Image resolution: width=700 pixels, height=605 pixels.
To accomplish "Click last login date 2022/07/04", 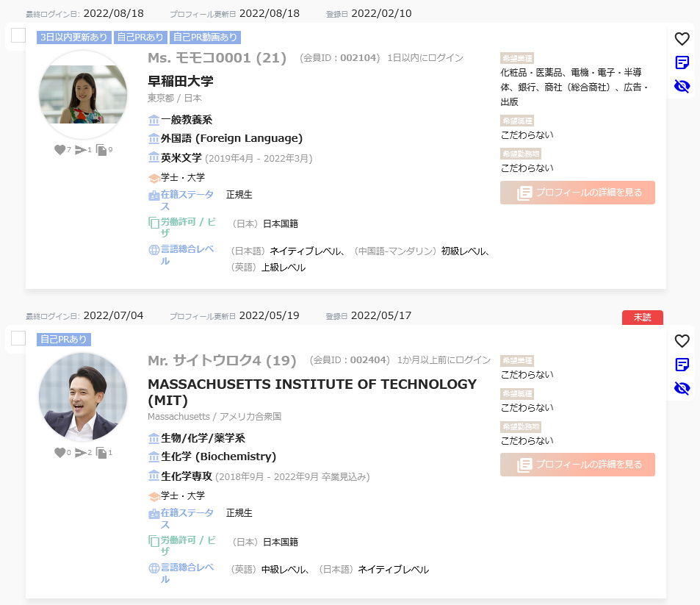I will (x=113, y=315).
